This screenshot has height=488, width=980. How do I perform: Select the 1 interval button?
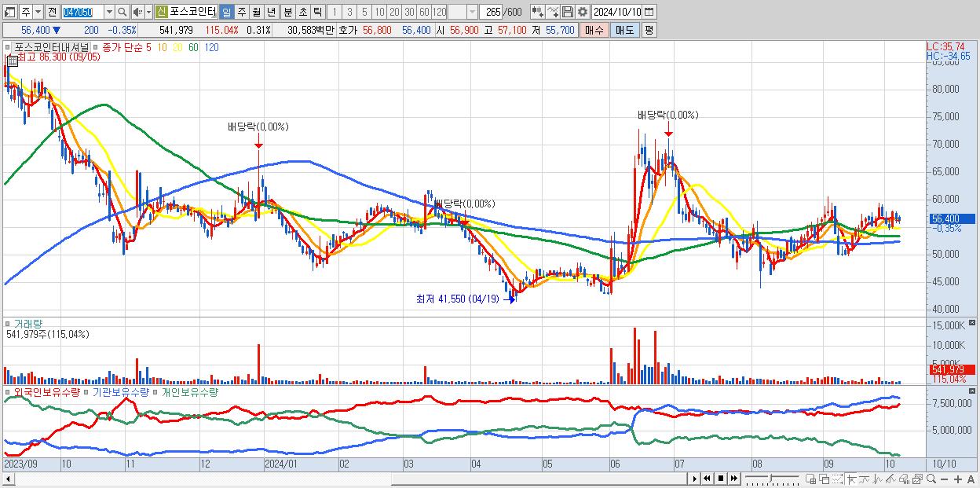click(x=334, y=12)
